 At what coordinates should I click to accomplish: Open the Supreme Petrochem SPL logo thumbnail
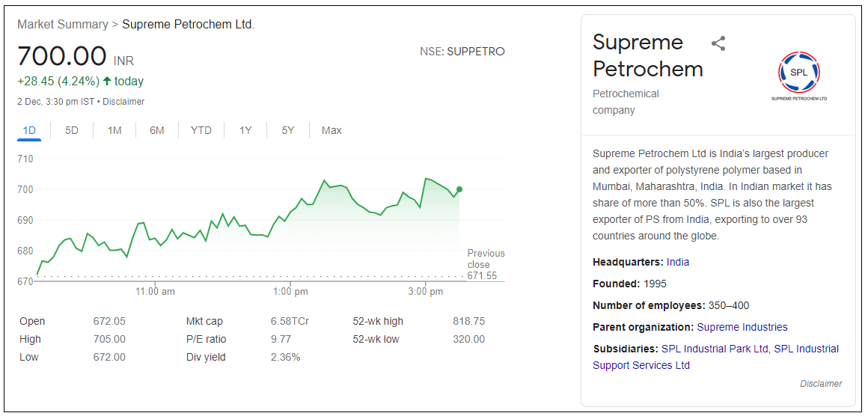click(x=799, y=76)
